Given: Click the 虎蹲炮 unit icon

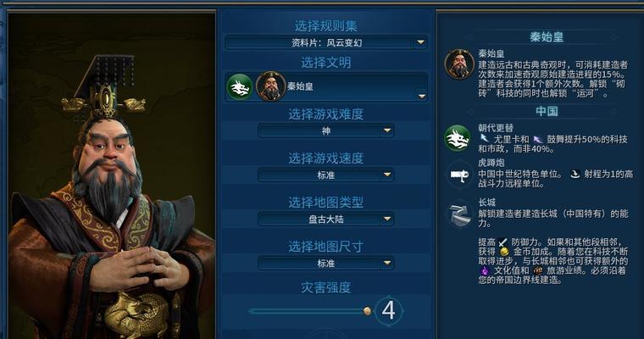Looking at the screenshot, I should pyautogui.click(x=459, y=175).
